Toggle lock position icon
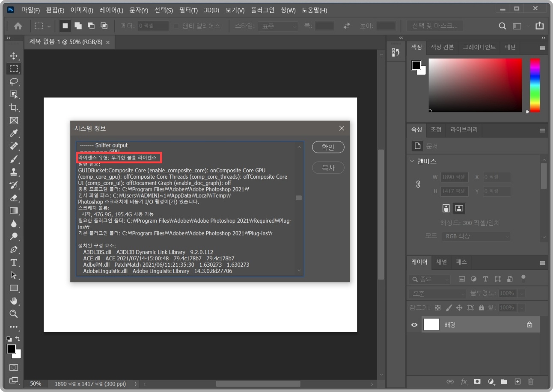 (x=459, y=307)
